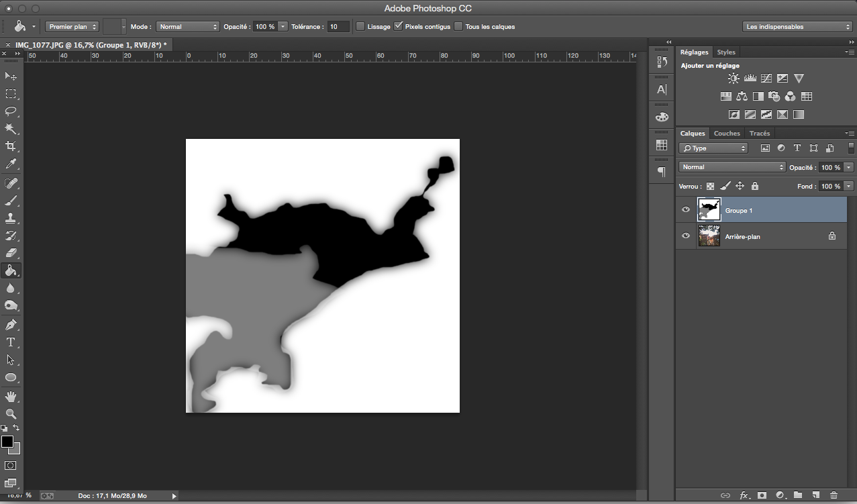Click the black foreground color swatch
Screen dimensions: 857x504
[7, 442]
